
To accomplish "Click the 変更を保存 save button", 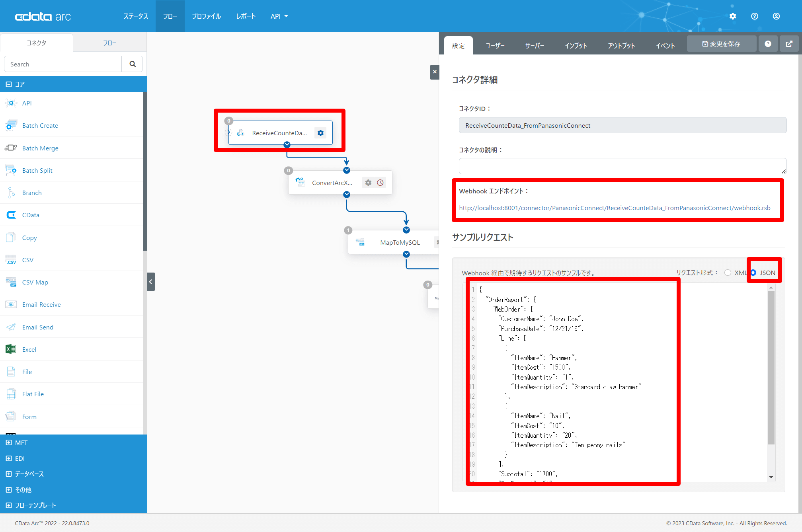I will 721,44.
